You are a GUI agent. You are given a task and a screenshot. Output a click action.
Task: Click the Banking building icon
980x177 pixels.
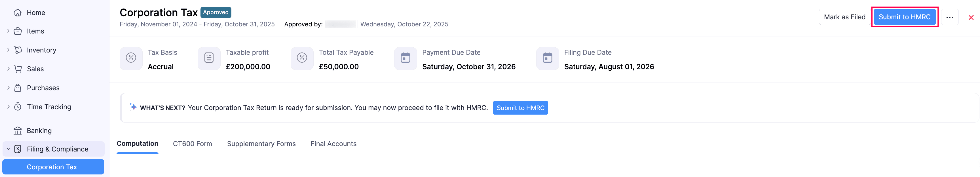tap(18, 130)
